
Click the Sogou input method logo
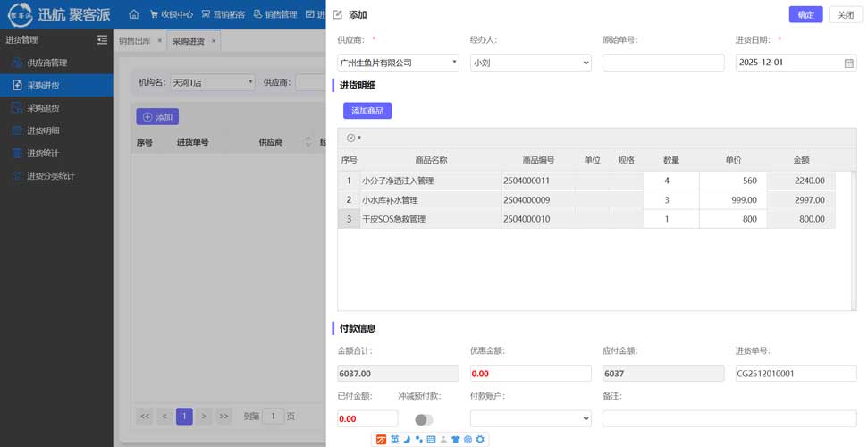[x=381, y=439]
